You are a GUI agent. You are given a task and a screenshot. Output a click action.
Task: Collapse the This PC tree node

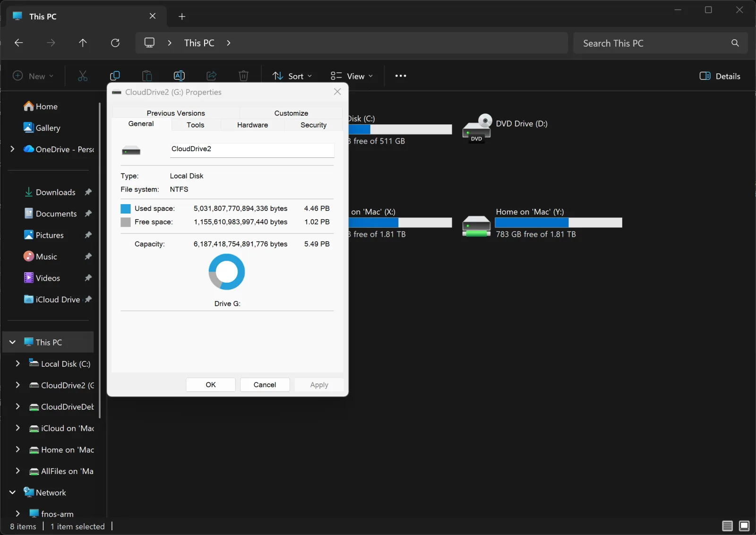12,342
